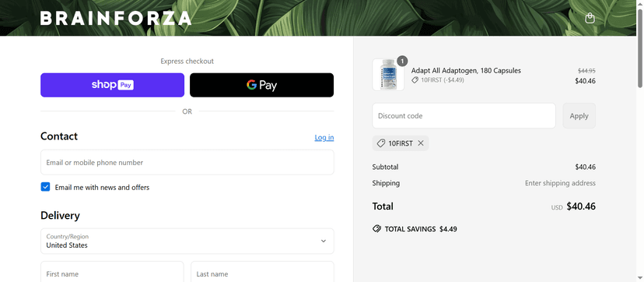Viewport: 644px width, 282px height.
Task: Uncheck Email me with news and offers
Action: point(45,187)
